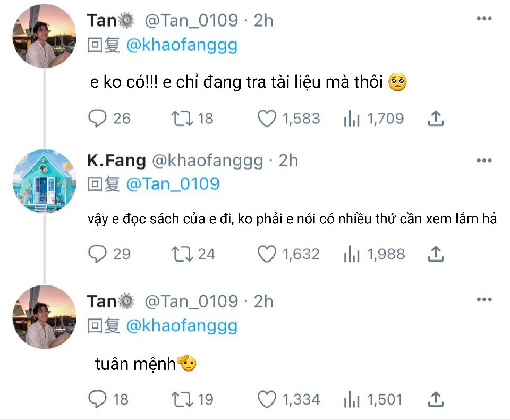Reply to the 'tuân mệnh' tweet
Image resolution: width=510 pixels, height=420 pixels.
pyautogui.click(x=97, y=399)
